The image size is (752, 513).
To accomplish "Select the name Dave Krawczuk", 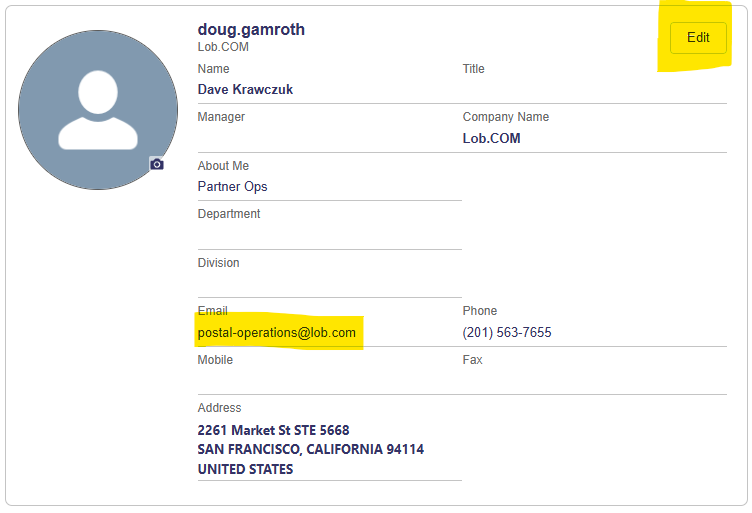I will (245, 89).
